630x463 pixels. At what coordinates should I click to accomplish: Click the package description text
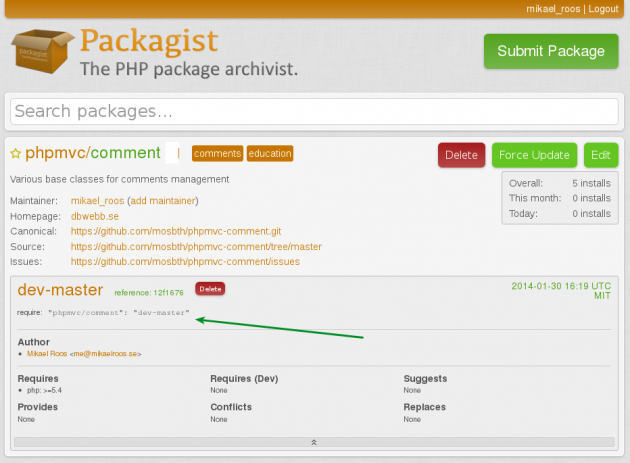tap(119, 179)
